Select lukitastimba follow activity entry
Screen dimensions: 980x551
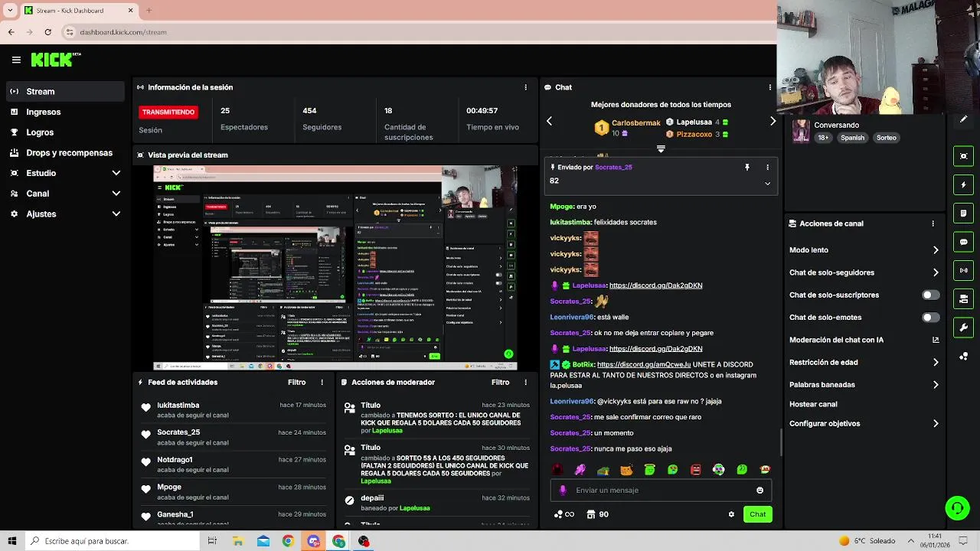(233, 409)
